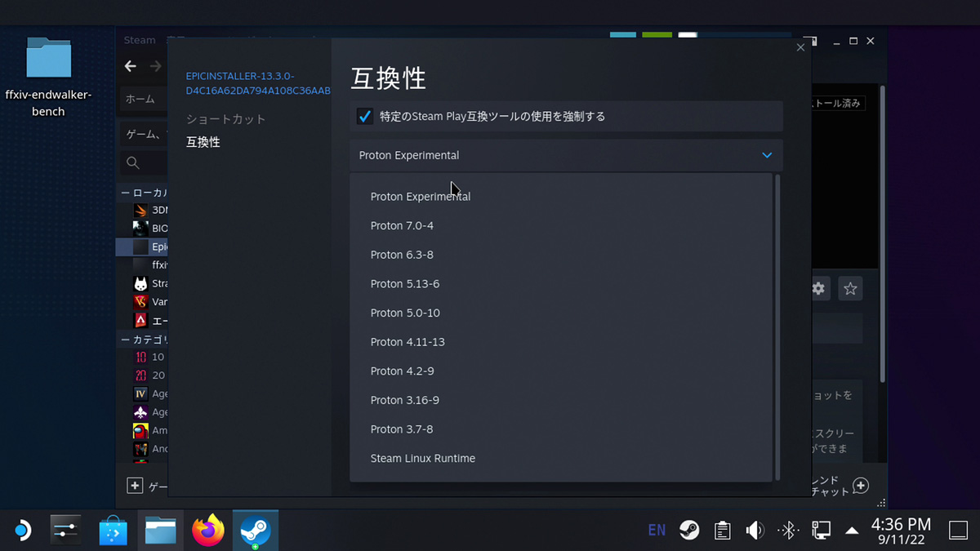
Task: Select the 3DMark game icon in the library
Action: pyautogui.click(x=140, y=210)
